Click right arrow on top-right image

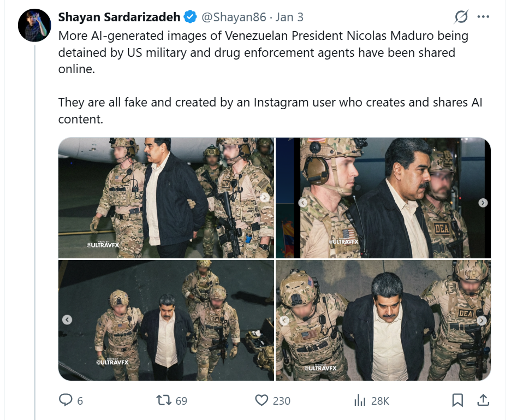coord(483,203)
